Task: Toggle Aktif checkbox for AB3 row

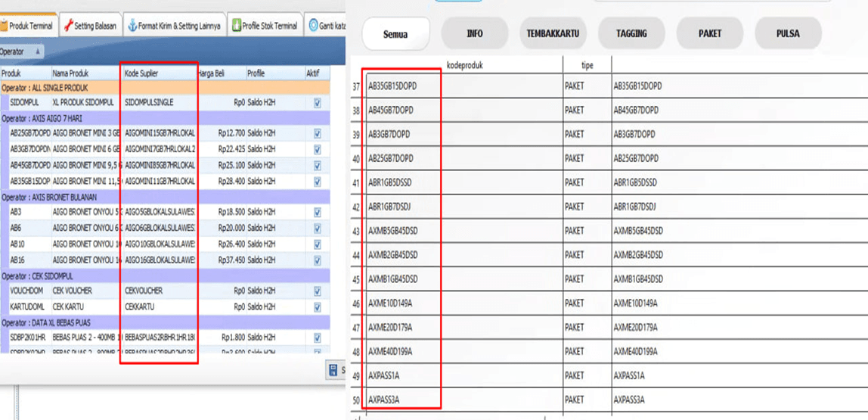Action: click(317, 212)
